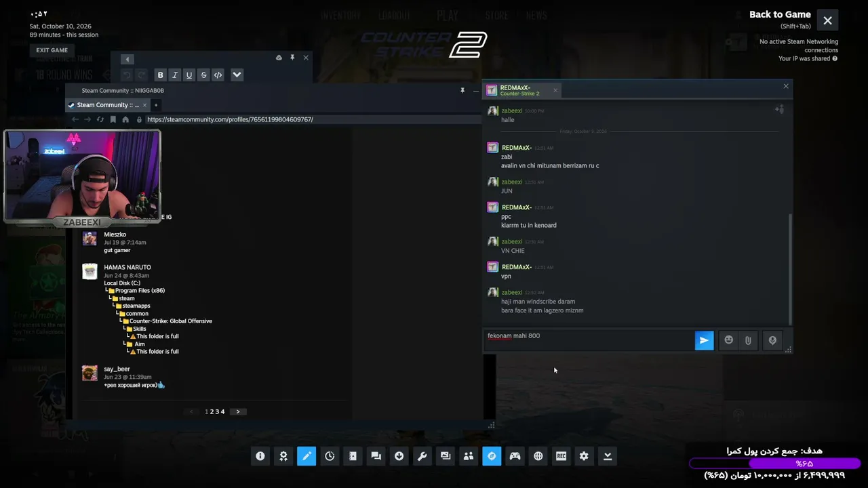Toggle Underline formatting in Notes

click(189, 75)
